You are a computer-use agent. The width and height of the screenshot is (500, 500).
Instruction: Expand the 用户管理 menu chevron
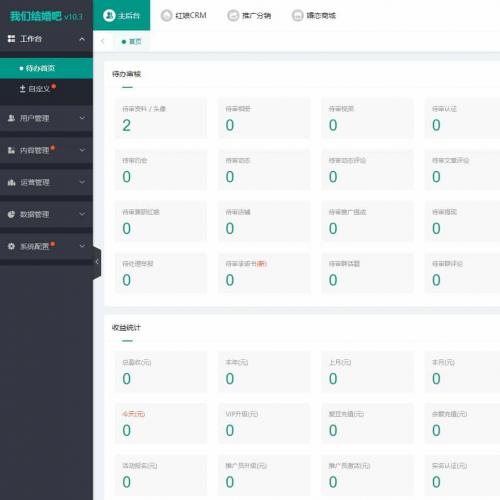[x=82, y=118]
